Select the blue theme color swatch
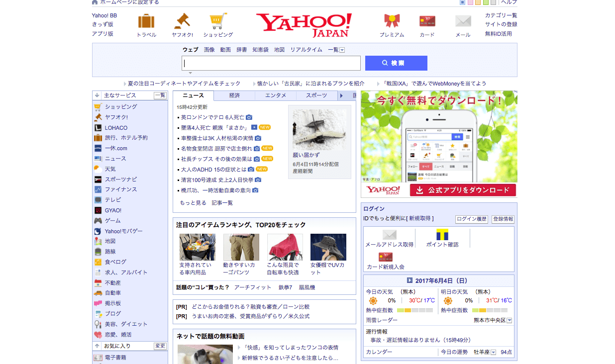The image size is (615, 364). (462, 2)
